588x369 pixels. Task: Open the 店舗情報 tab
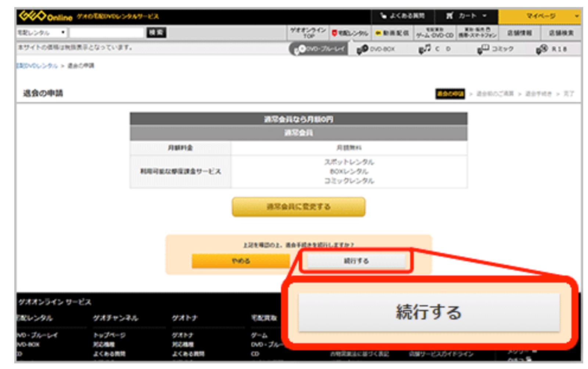click(x=519, y=33)
